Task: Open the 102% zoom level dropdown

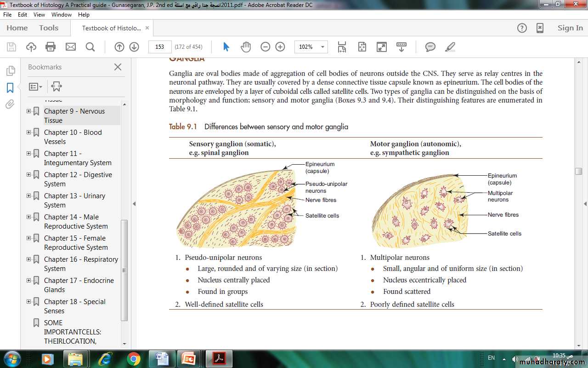Action: (x=322, y=47)
